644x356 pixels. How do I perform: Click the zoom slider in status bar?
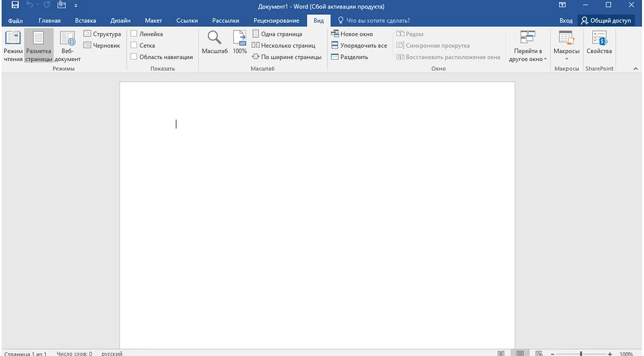coord(580,353)
